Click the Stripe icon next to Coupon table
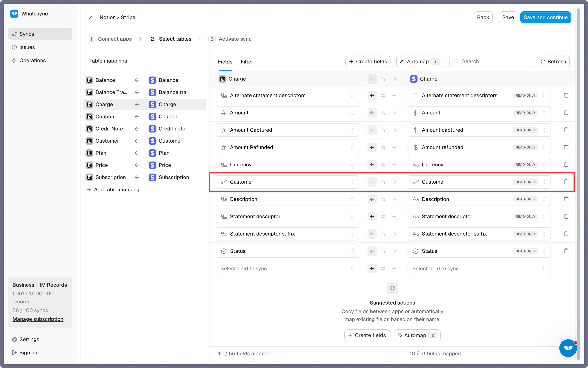The width and height of the screenshot is (588, 368). [x=152, y=117]
